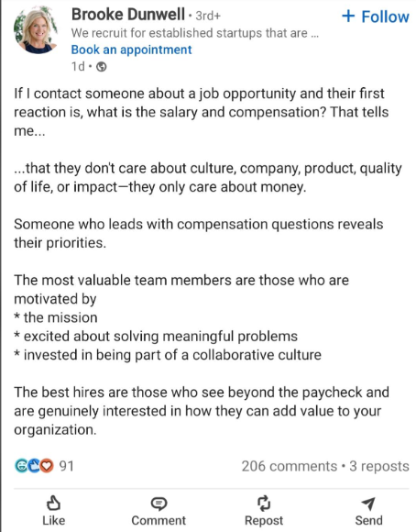This screenshot has height=532, width=416.
Task: Open Brooke Dunwell's profile name
Action: [128, 15]
